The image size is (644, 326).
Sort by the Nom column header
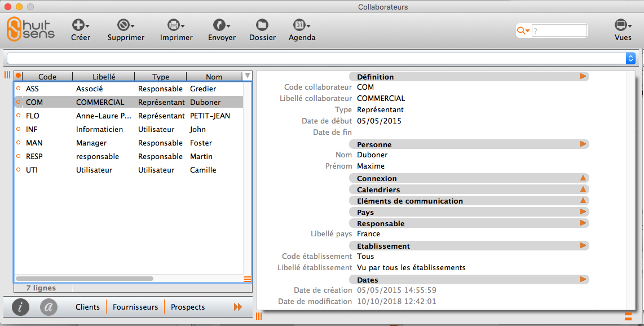[x=214, y=76]
